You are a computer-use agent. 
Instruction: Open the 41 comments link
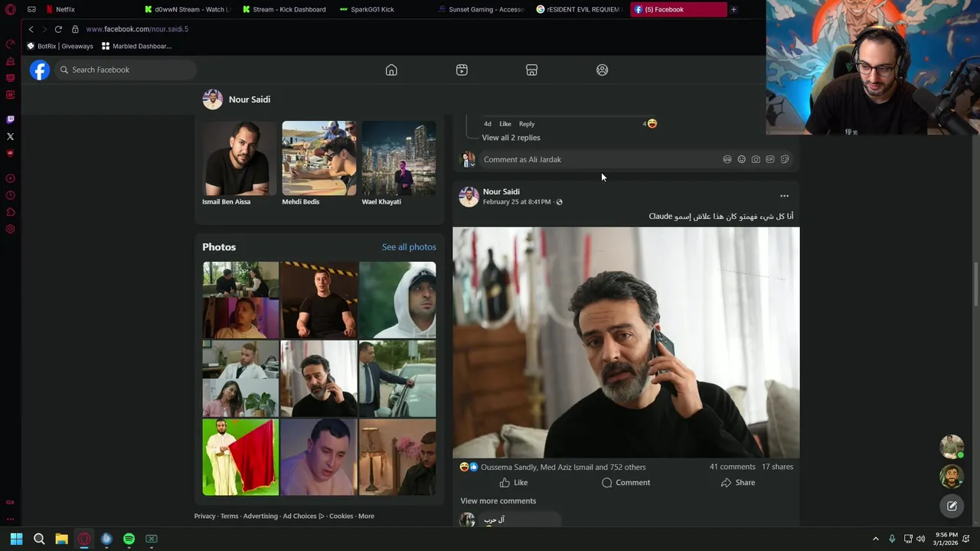click(732, 467)
